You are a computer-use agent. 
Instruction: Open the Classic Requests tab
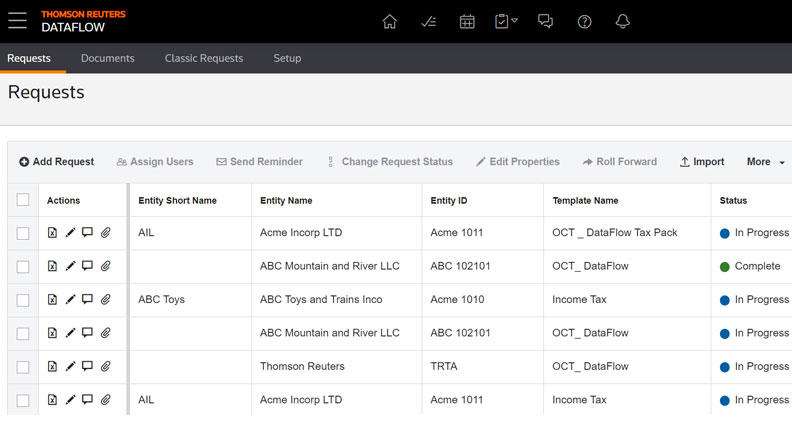tap(204, 58)
